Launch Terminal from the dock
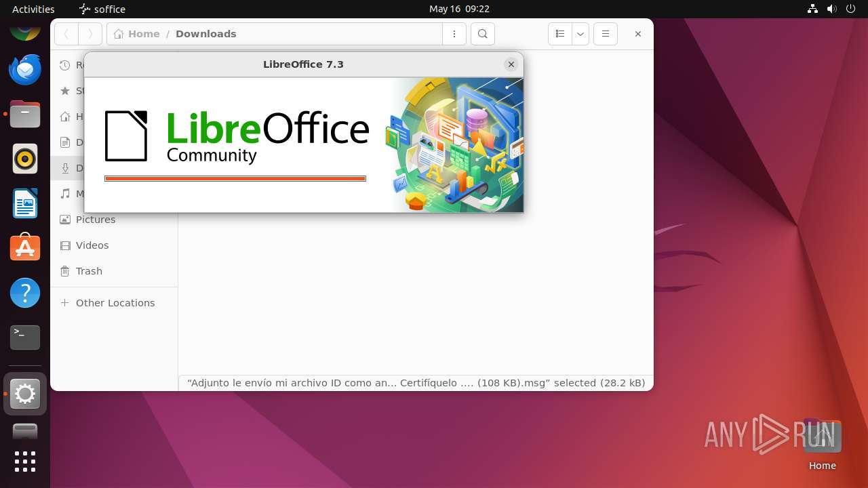This screenshot has width=868, height=488. 25,337
